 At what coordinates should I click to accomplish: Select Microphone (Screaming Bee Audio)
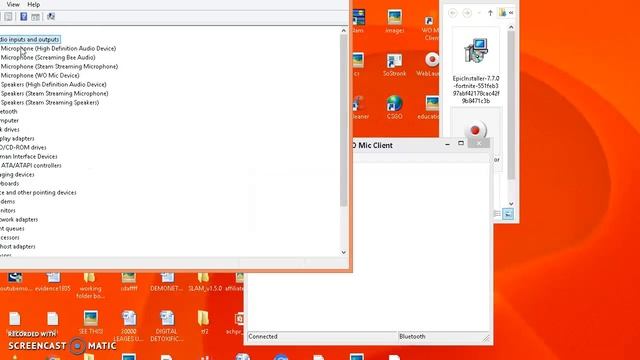point(48,58)
